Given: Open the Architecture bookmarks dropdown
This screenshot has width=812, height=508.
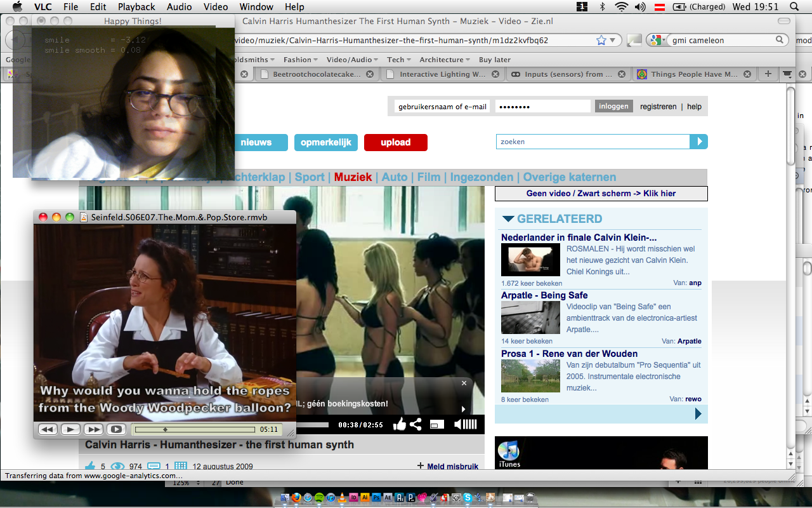Looking at the screenshot, I should pyautogui.click(x=444, y=60).
